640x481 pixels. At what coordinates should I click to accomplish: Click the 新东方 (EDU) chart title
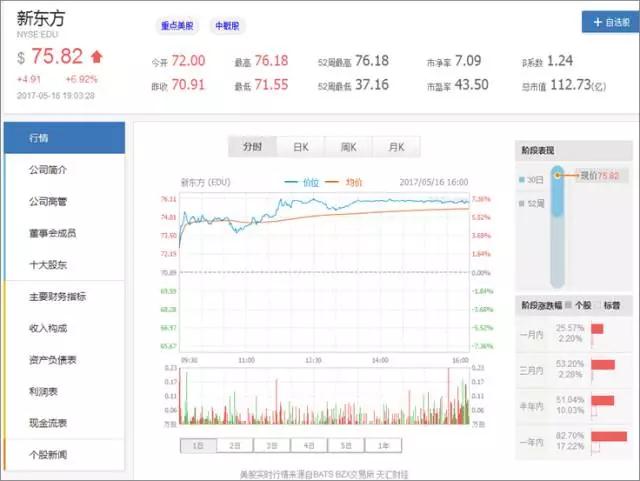click(206, 182)
